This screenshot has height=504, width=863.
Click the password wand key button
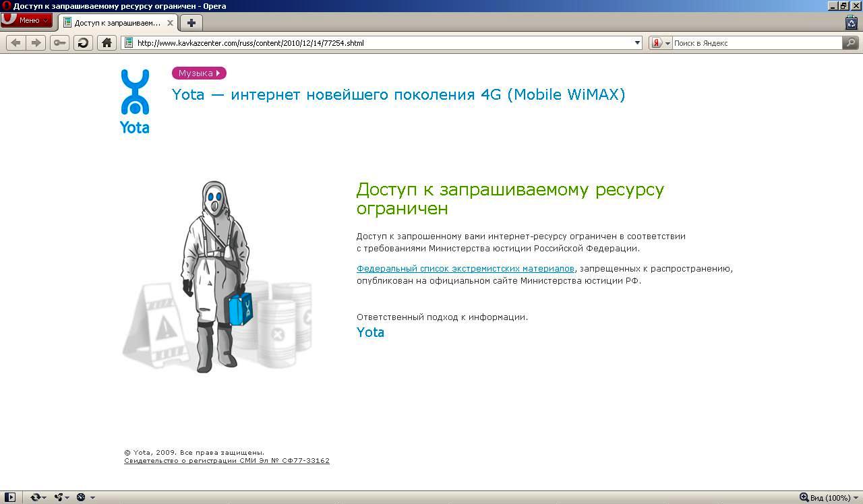(x=59, y=43)
